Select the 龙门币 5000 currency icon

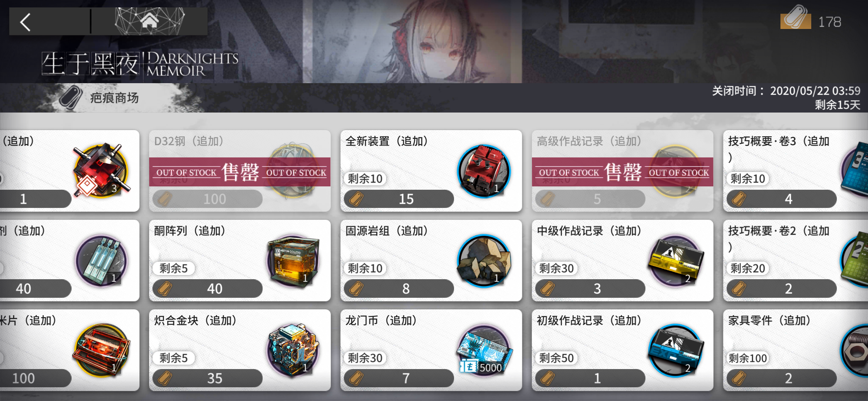484,351
